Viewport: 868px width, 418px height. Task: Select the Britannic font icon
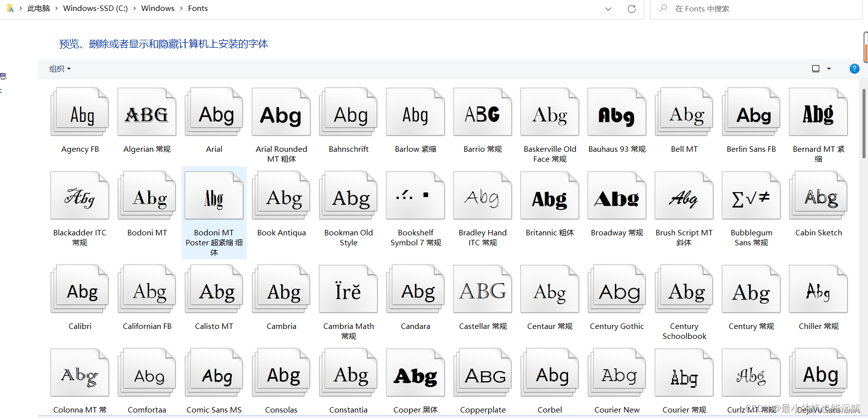tap(550, 196)
